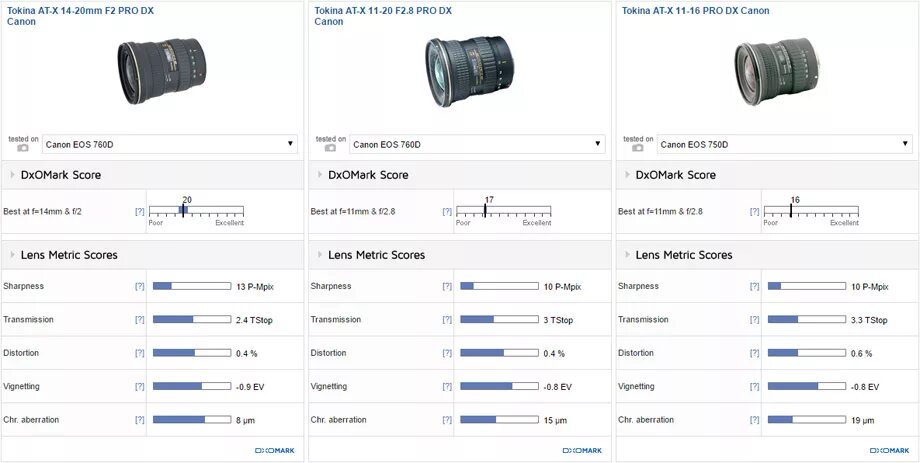Image resolution: width=920 pixels, height=463 pixels.
Task: Click the Tokina 11-16 lens thumbnail
Action: pos(777,71)
